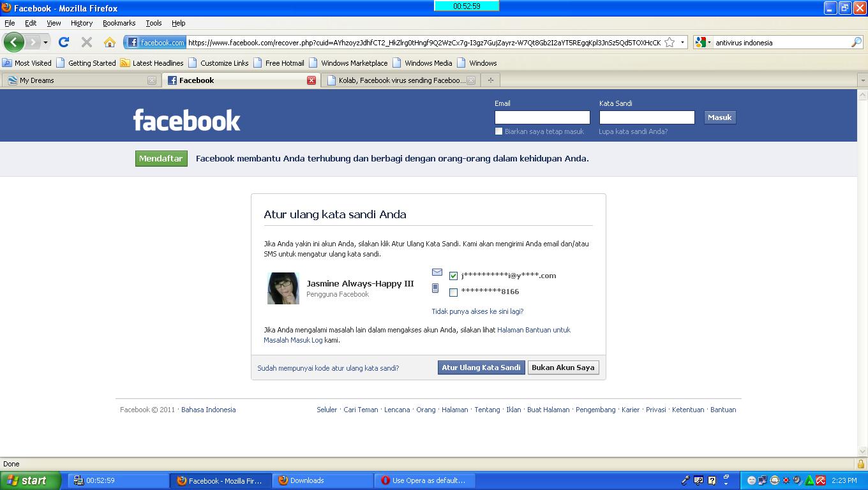The image size is (868, 490).
Task: Click the Avira red umbrella tray icon
Action: pos(821,480)
